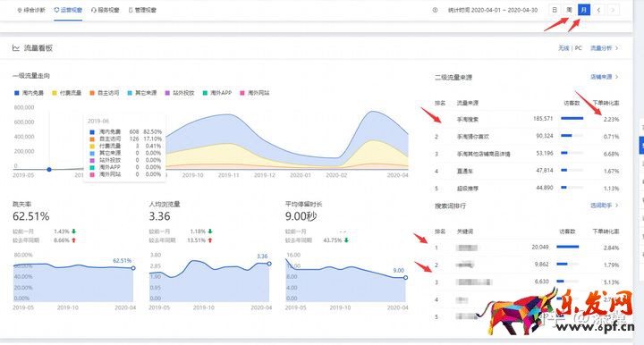Switch traffic view to 无线
Screen dimensions: 644x345
coord(563,48)
